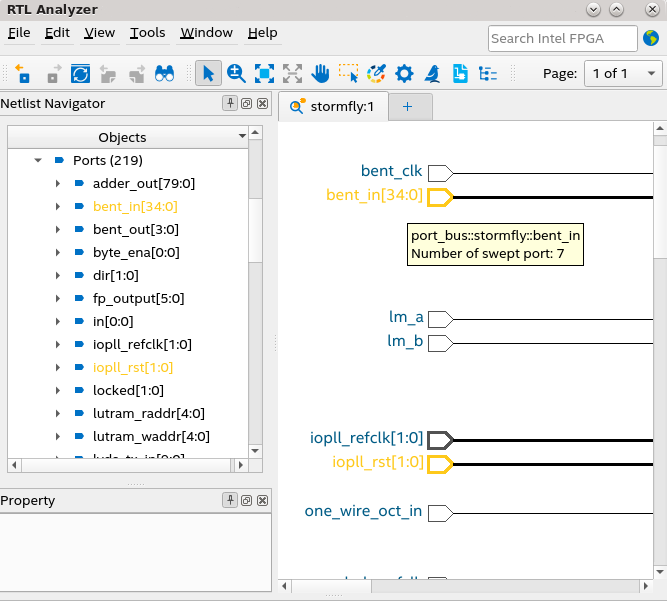The height and width of the screenshot is (601, 667).
Task: Open the Page selector dropdown
Action: coord(623,74)
